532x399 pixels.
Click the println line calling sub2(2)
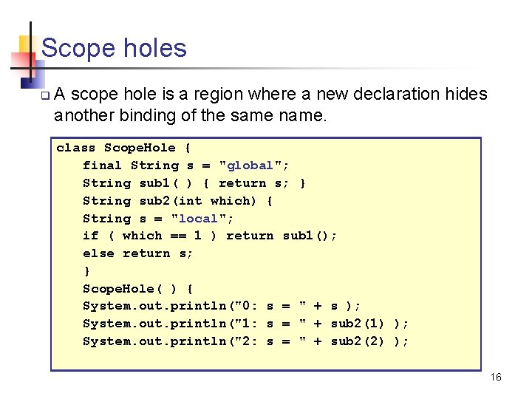pos(245,341)
